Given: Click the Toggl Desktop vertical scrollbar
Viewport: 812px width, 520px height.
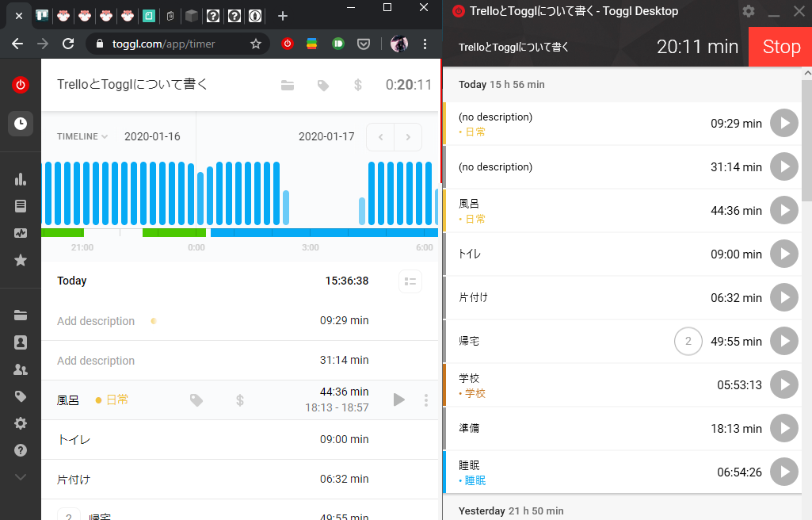Looking at the screenshot, I should click(806, 140).
